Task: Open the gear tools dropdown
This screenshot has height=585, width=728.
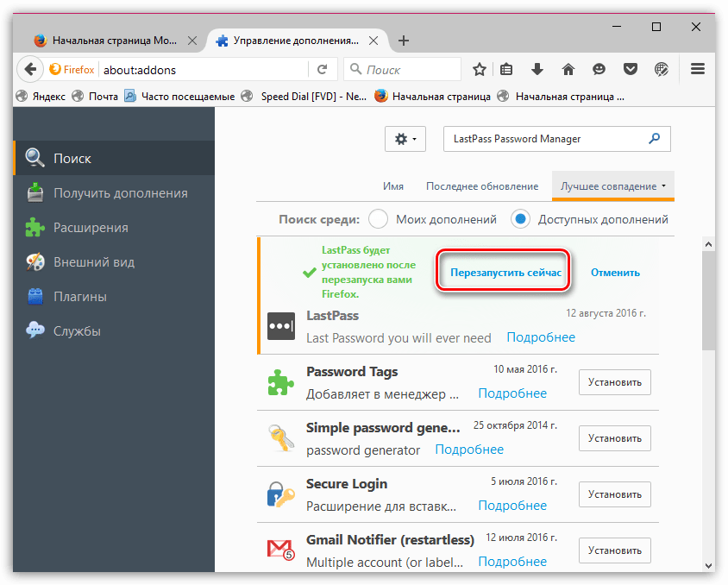Action: [x=405, y=139]
